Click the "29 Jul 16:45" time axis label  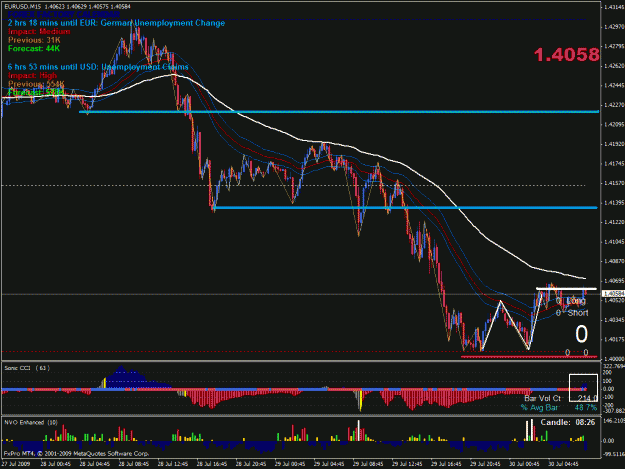[x=446, y=464]
